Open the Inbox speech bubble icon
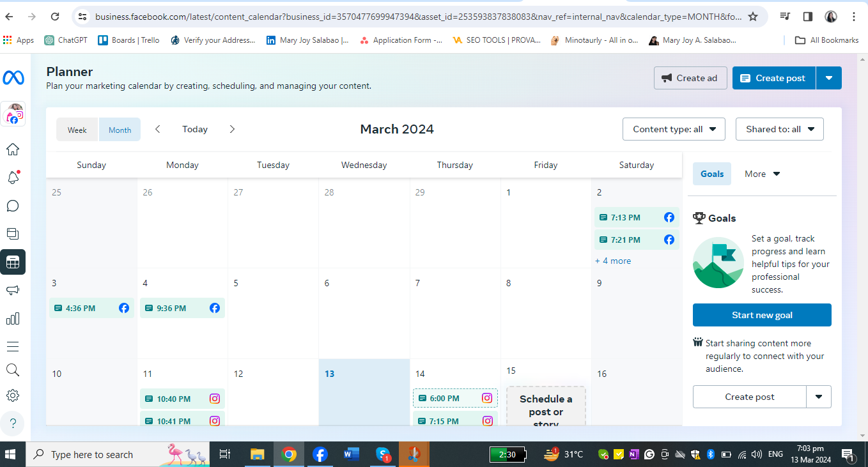The image size is (868, 467). pyautogui.click(x=13, y=206)
